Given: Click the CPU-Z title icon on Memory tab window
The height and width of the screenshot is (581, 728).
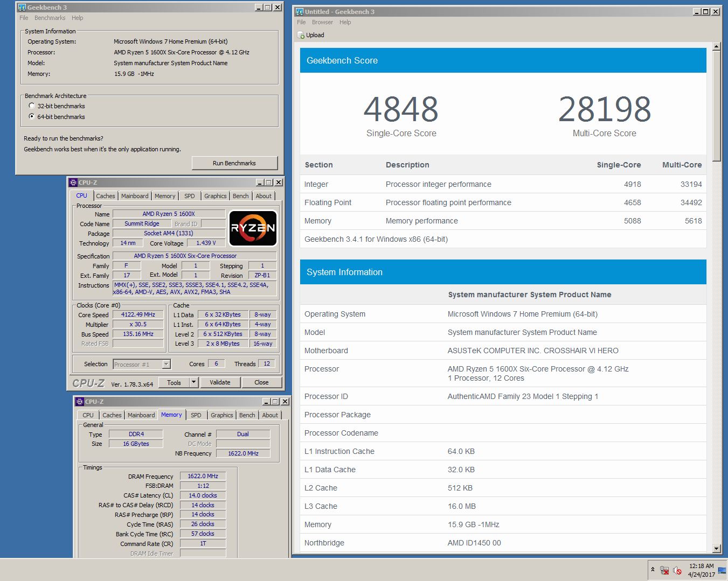Looking at the screenshot, I should tap(80, 402).
